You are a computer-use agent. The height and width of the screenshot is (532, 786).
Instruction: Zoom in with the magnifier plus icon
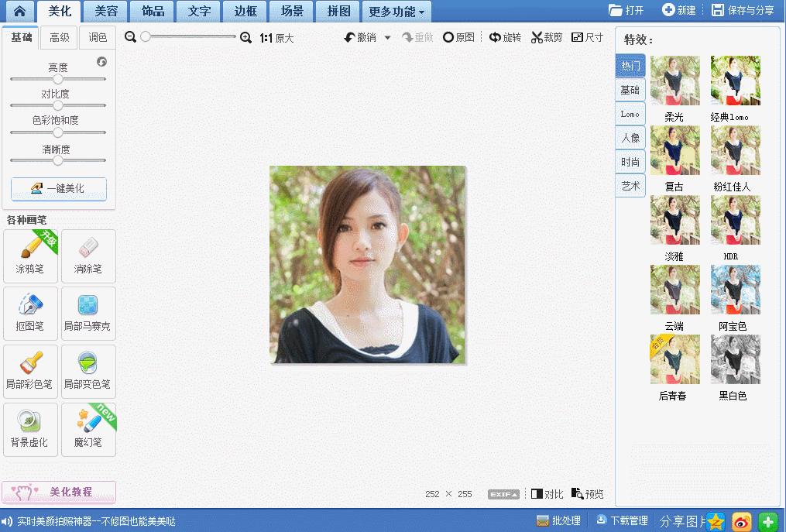click(246, 36)
